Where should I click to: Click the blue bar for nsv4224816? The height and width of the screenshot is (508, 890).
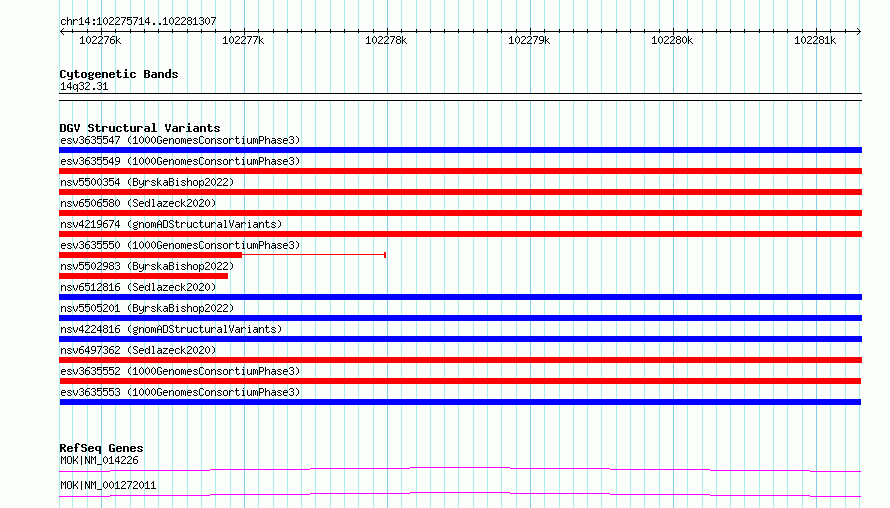pyautogui.click(x=460, y=339)
